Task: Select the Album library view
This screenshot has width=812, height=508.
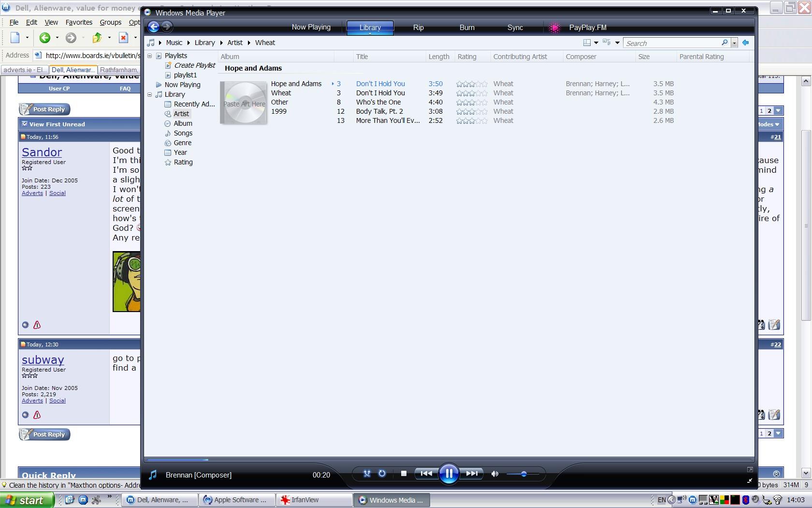Action: [183, 123]
